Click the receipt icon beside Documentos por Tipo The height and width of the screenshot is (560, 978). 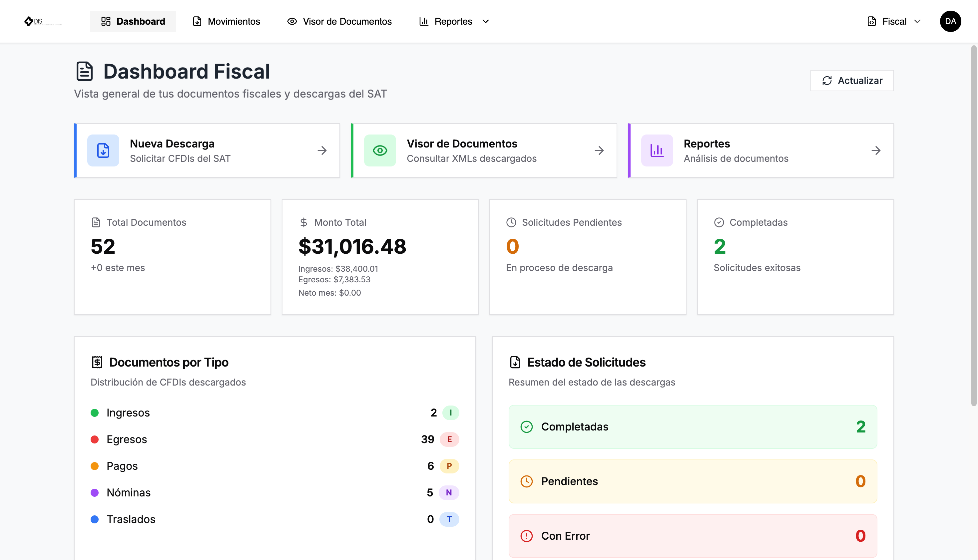(97, 362)
